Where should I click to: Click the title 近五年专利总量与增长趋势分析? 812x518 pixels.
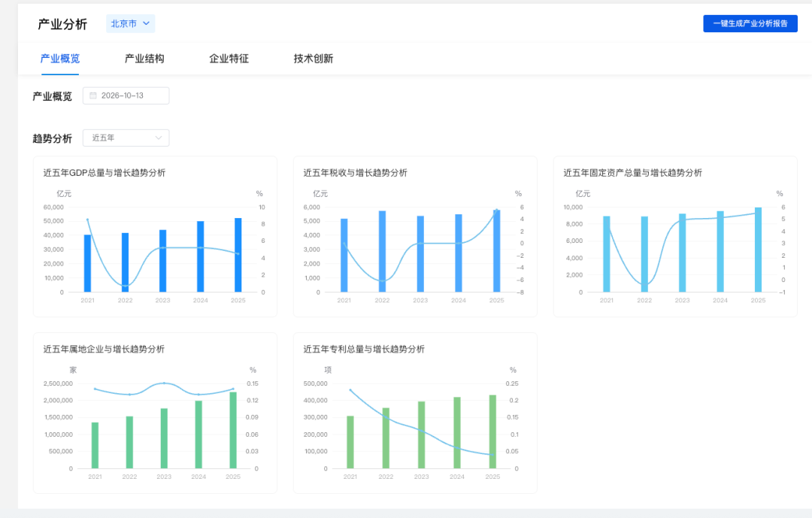coord(364,349)
